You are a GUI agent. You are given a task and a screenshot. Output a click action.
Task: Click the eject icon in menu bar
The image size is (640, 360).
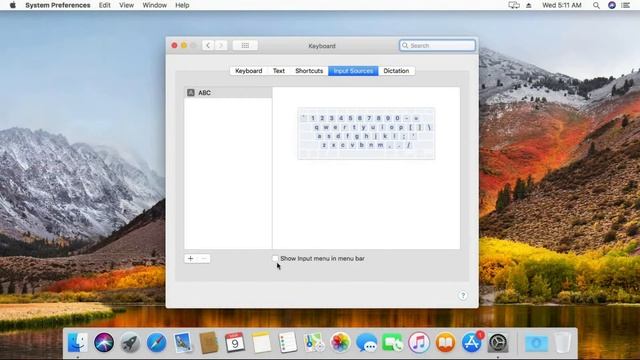pos(529,5)
